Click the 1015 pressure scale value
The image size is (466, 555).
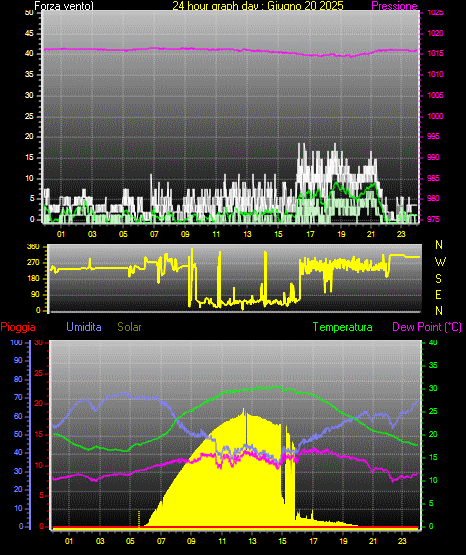coord(435,53)
